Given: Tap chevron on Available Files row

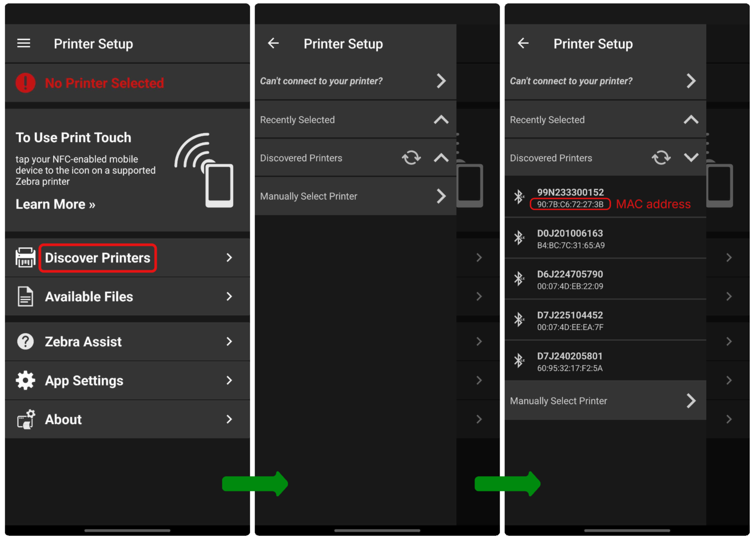Looking at the screenshot, I should pos(229,296).
